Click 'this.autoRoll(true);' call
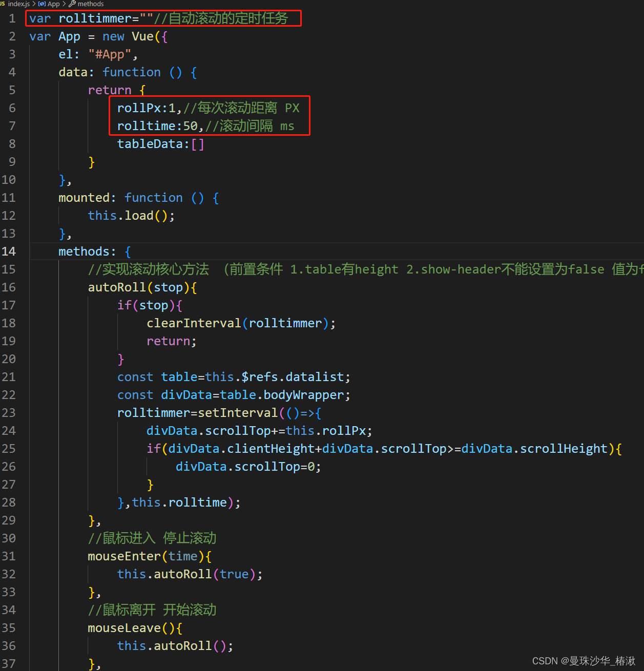644x671 pixels. 190,574
